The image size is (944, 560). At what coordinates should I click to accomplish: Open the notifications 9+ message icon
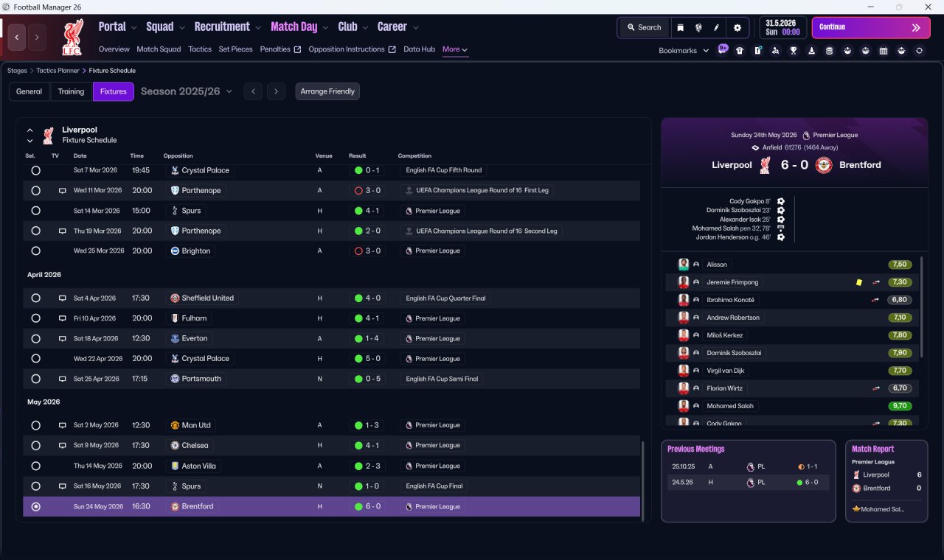722,50
